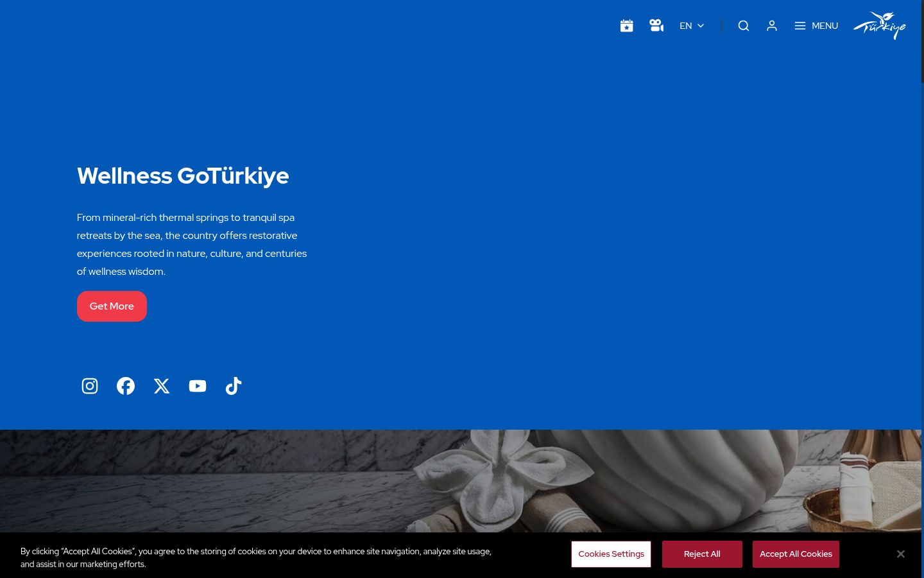Image resolution: width=924 pixels, height=578 pixels.
Task: Open the video camera icon
Action: (656, 26)
